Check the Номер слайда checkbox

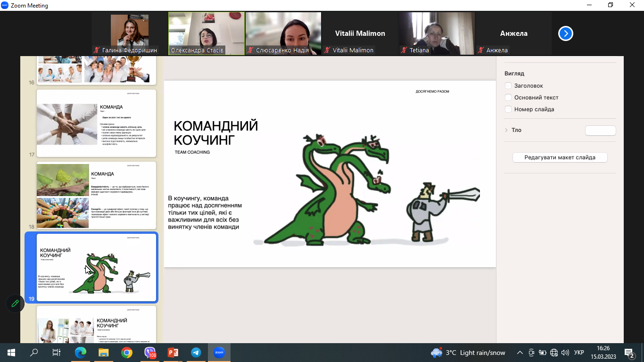coord(508,109)
